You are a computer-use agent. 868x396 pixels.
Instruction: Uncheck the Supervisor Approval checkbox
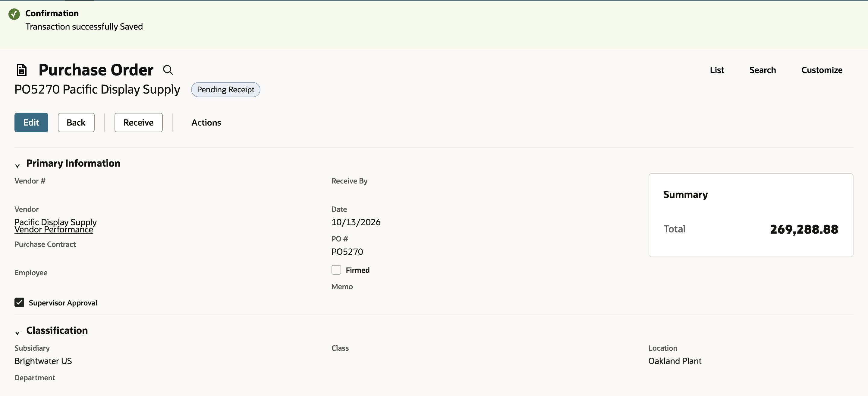(x=19, y=302)
